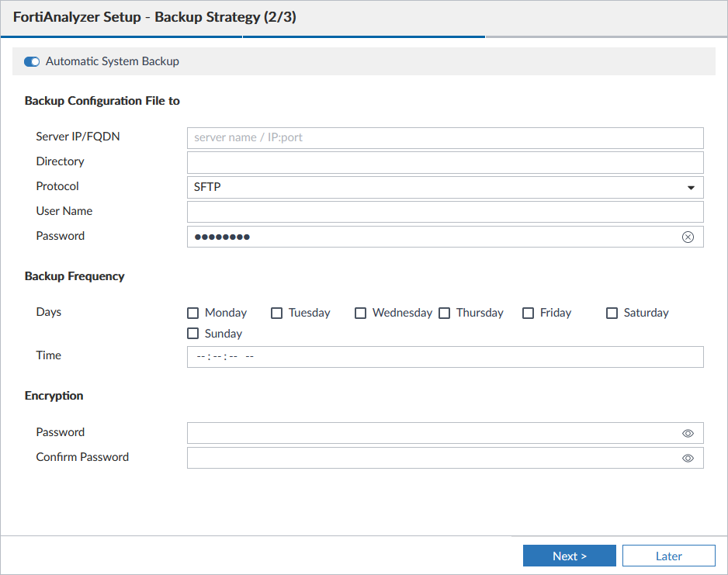Enable Tuesday backup day
This screenshot has width=728, height=575.
point(277,313)
